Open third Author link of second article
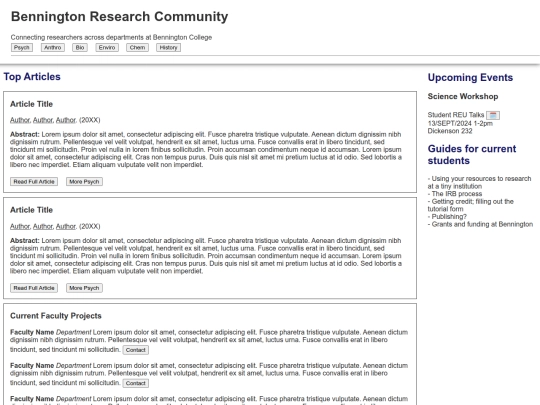Image resolution: width=540 pixels, height=405 pixels. [x=66, y=226]
